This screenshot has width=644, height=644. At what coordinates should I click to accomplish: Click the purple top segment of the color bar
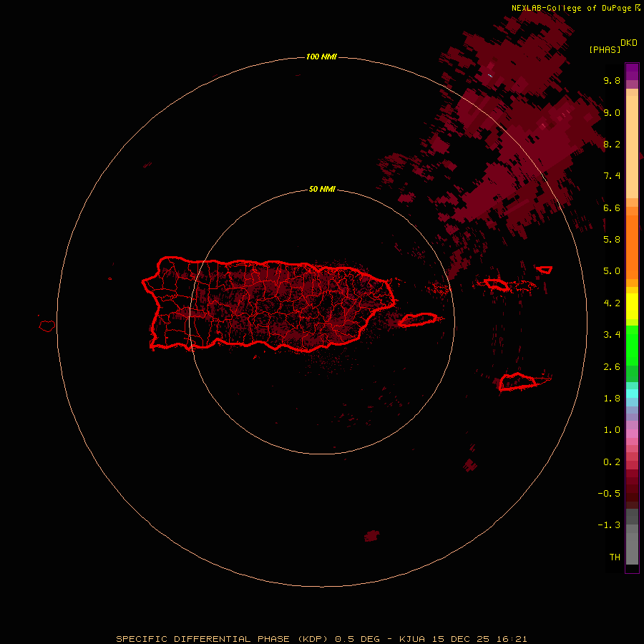632,72
